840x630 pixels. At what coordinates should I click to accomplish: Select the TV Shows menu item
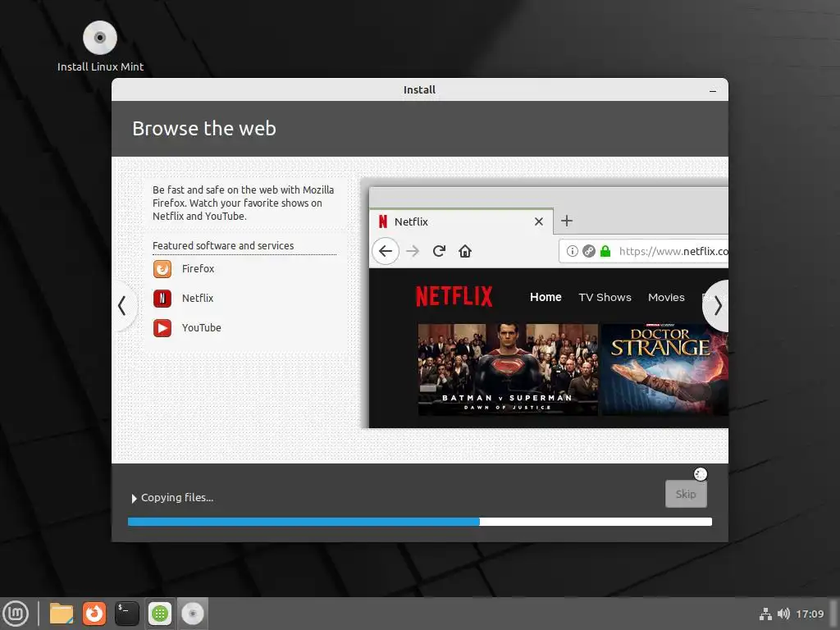[605, 297]
